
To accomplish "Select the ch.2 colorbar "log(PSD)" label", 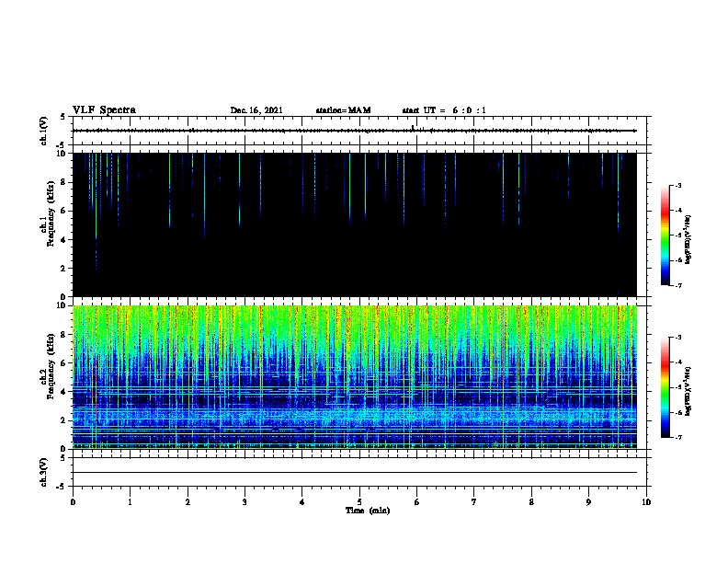I will coord(688,391).
